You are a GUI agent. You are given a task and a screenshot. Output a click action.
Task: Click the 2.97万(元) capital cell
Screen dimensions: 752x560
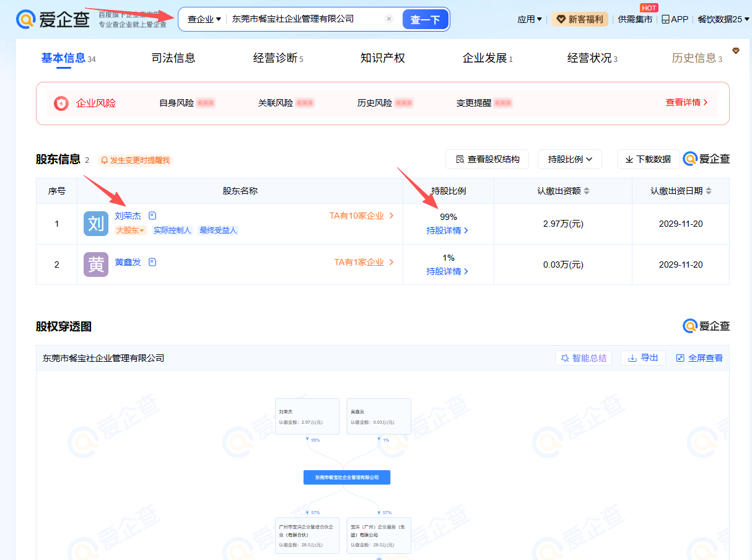[x=563, y=224]
